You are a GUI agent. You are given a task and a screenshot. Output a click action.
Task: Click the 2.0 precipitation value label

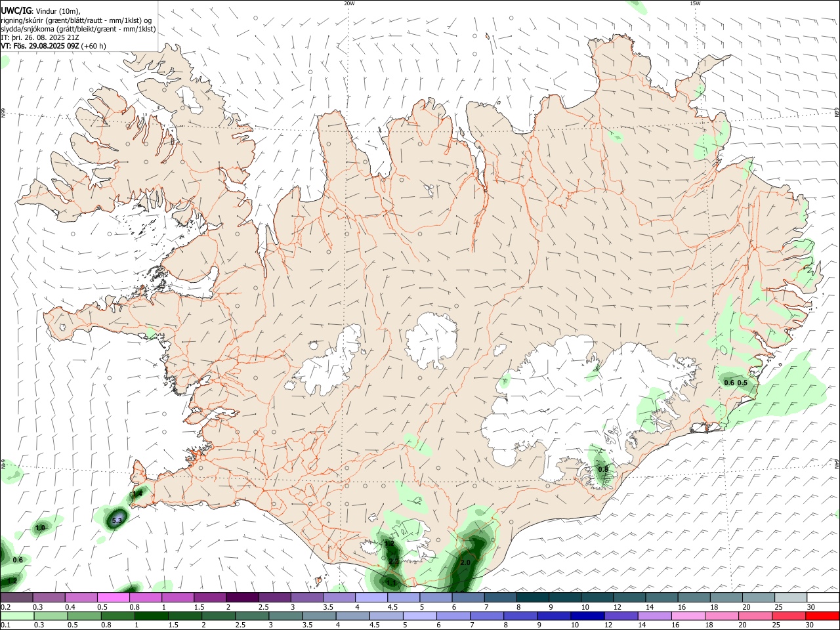(465, 563)
